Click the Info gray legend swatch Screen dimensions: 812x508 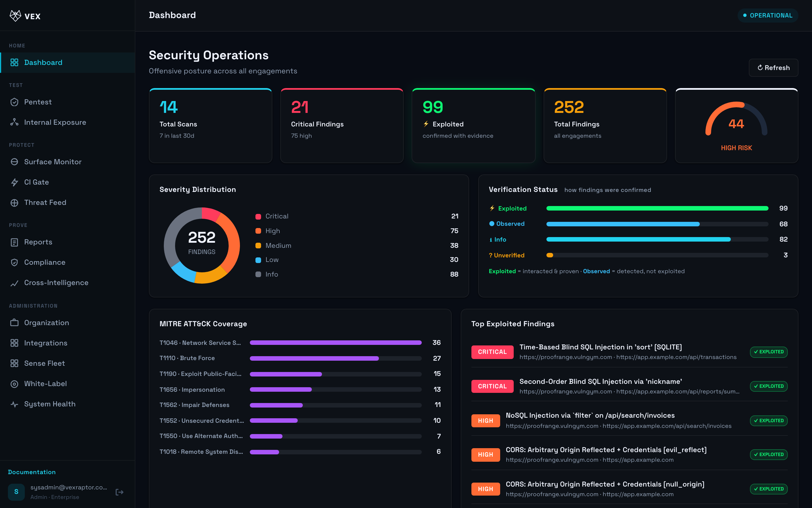[258, 275]
